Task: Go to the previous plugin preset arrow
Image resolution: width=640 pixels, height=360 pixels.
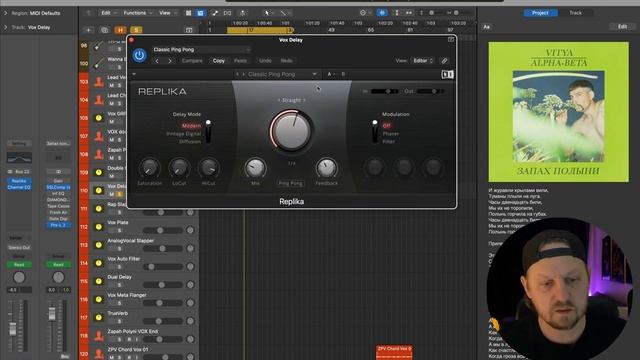Action: [157, 61]
